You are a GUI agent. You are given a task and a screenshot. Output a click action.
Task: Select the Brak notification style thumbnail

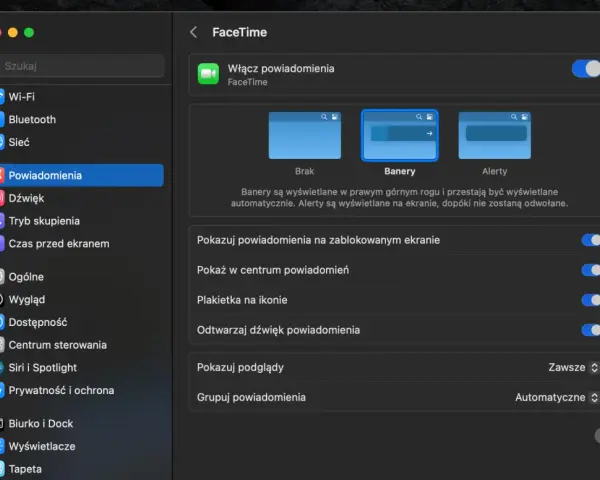tap(305, 136)
